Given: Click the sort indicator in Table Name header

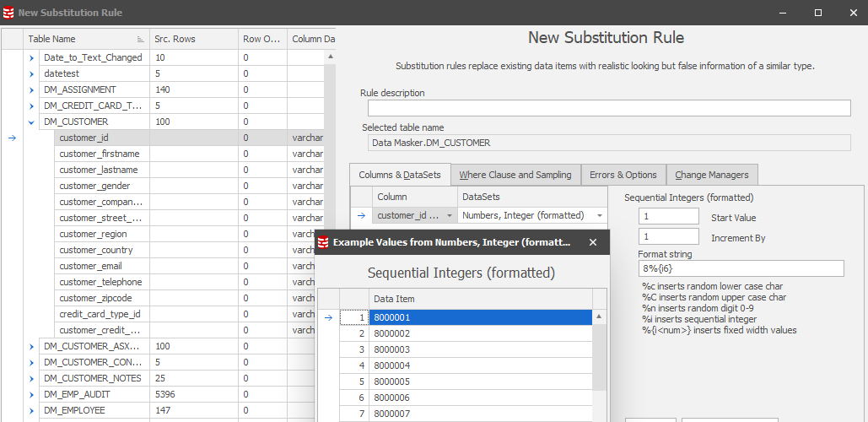Looking at the screenshot, I should tap(140, 40).
